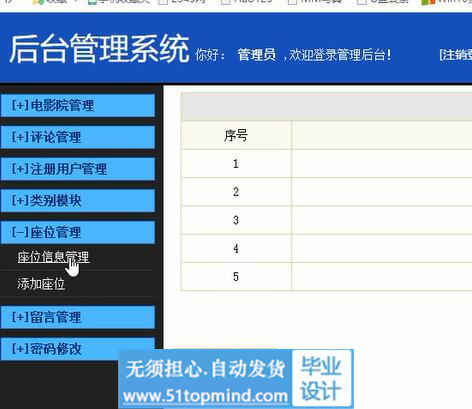Open the 添加座位 submenu link
This screenshot has width=472, height=409.
41,284
